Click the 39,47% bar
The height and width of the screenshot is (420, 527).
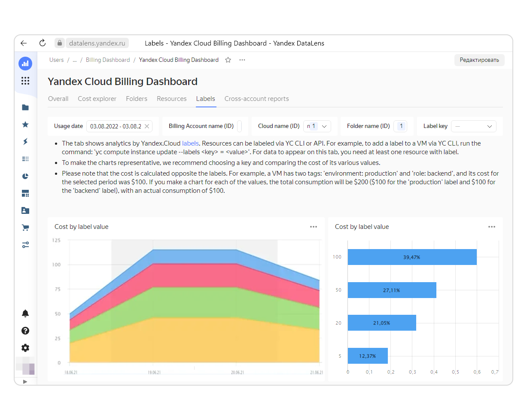pos(412,257)
